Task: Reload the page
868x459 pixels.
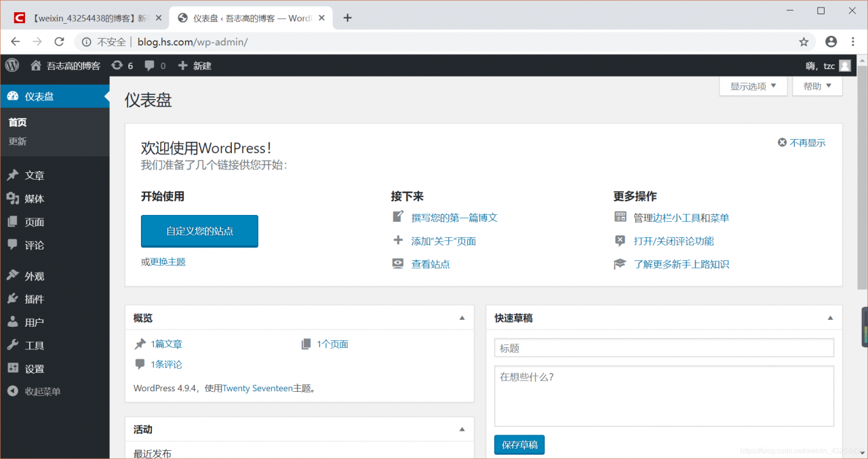Action: (x=59, y=41)
